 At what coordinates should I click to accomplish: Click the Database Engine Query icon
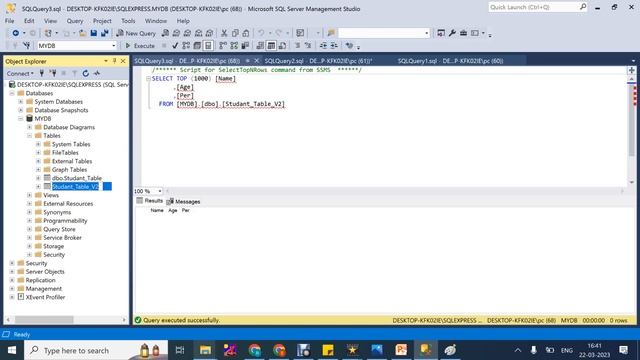tap(165, 33)
